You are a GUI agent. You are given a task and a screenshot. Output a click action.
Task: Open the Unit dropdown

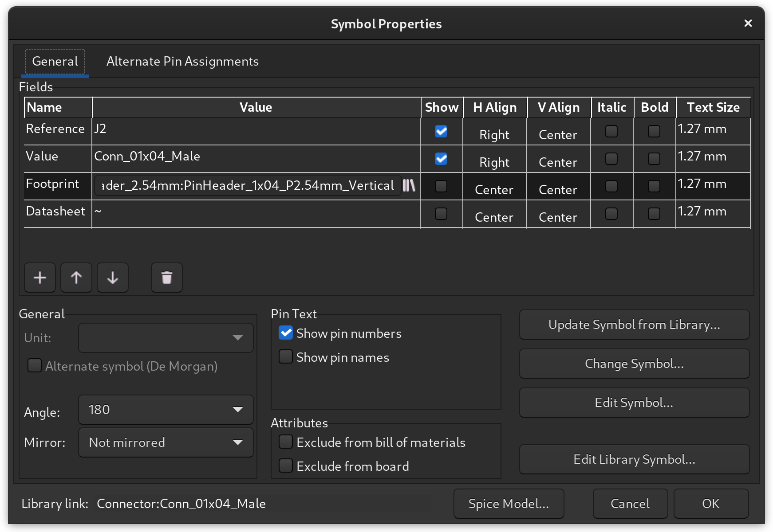click(x=166, y=338)
